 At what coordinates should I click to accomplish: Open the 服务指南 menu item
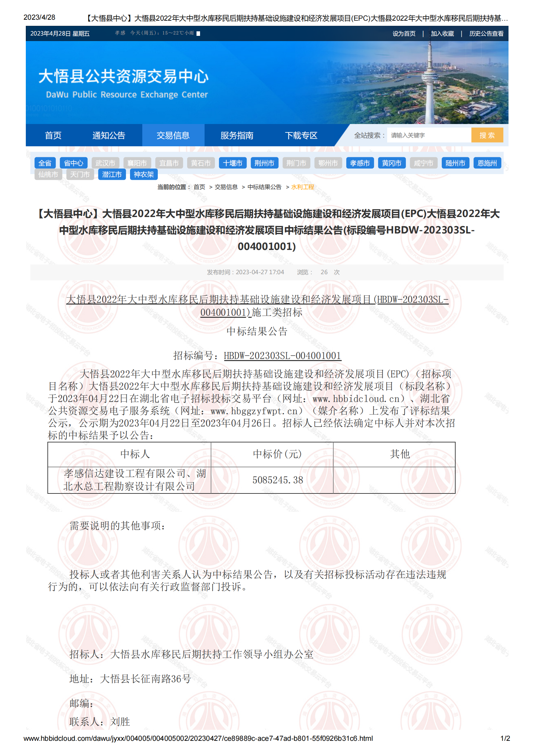[237, 135]
